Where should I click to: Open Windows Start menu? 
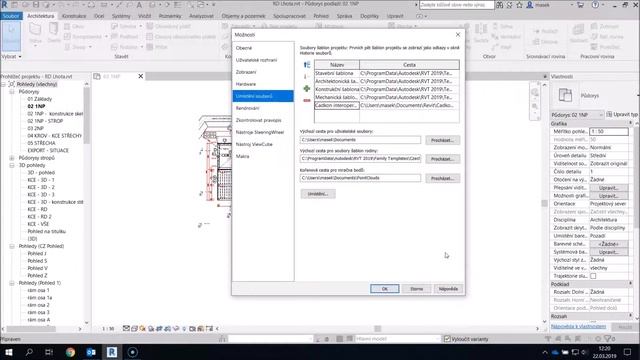[x=9, y=352]
